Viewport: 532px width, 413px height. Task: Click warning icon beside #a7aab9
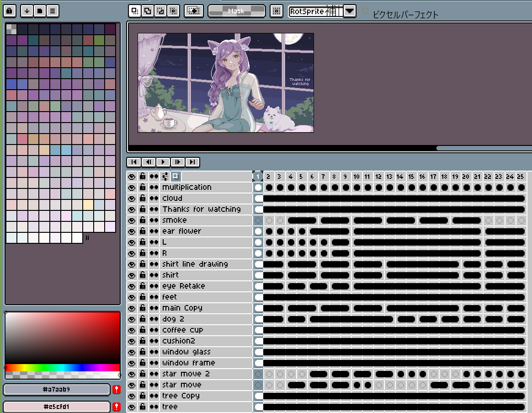pyautogui.click(x=117, y=389)
